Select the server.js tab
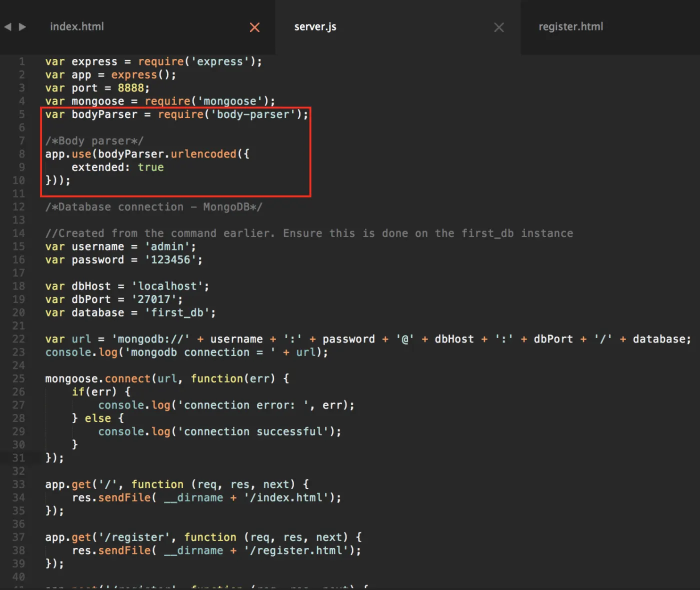Screen dimensions: 700x590 [x=315, y=26]
